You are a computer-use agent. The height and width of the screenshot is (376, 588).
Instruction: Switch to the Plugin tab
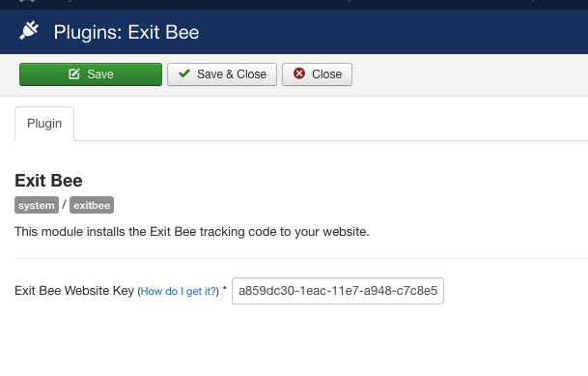click(x=44, y=124)
